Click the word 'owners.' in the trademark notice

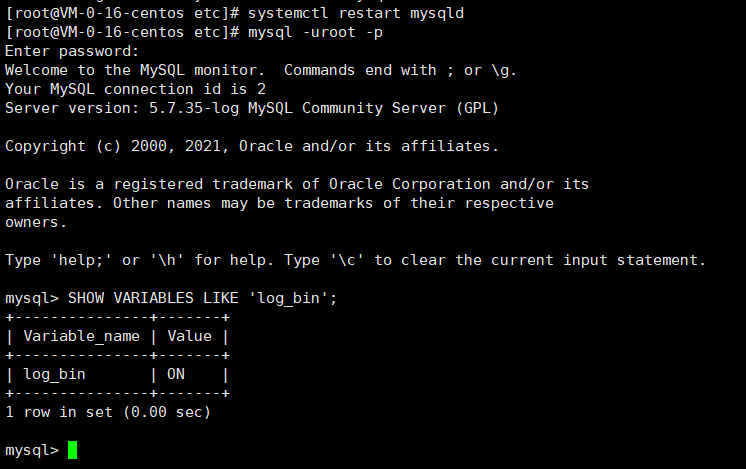click(36, 222)
